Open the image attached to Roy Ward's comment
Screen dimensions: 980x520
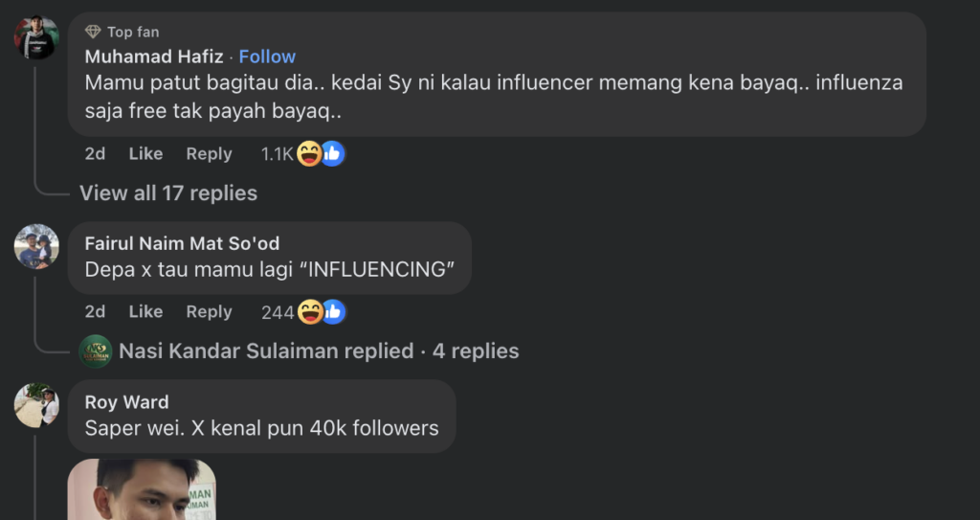[x=142, y=489]
